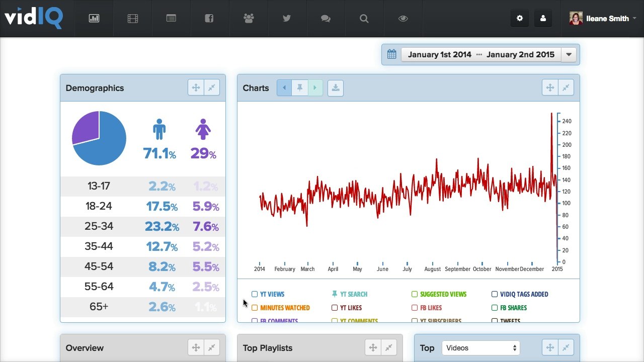Viewport: 644px width, 362px height.
Task: Enable the FB Shares series
Action: click(x=495, y=308)
